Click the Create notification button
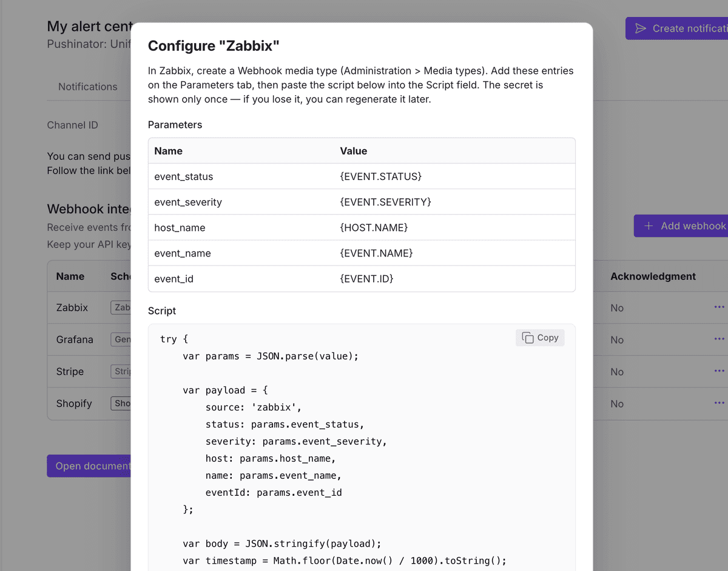 (676, 28)
